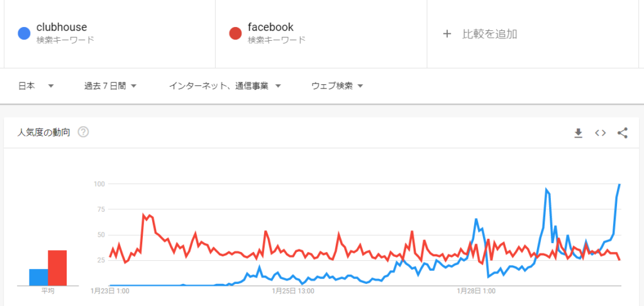Click the blue clubhouse color dot
Screen dimensions: 644x306
(x=25, y=33)
